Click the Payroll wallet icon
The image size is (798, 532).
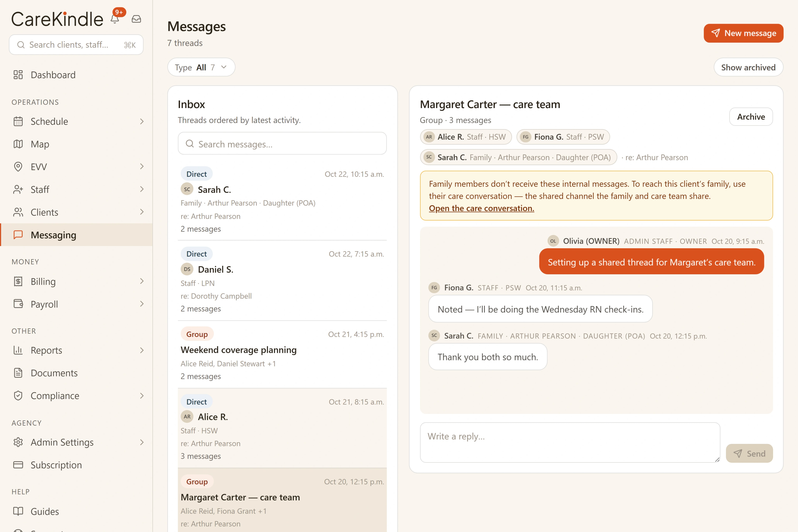[x=18, y=304]
